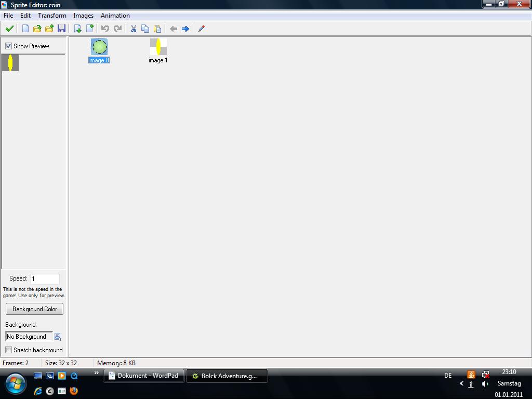532x399 pixels.
Task: Copy the selected image from the toolbar
Action: click(x=145, y=29)
